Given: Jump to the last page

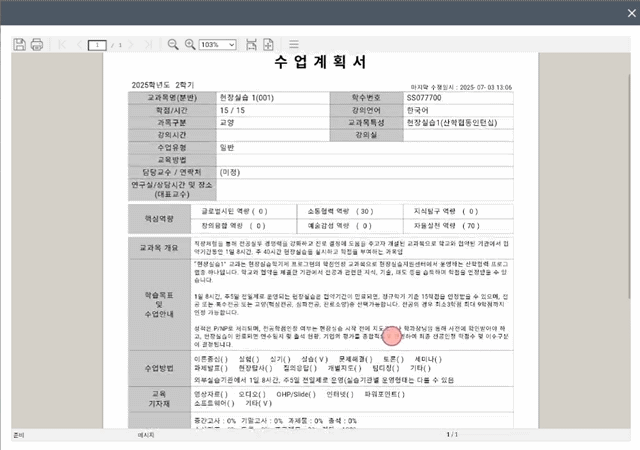Looking at the screenshot, I should click(x=147, y=45).
